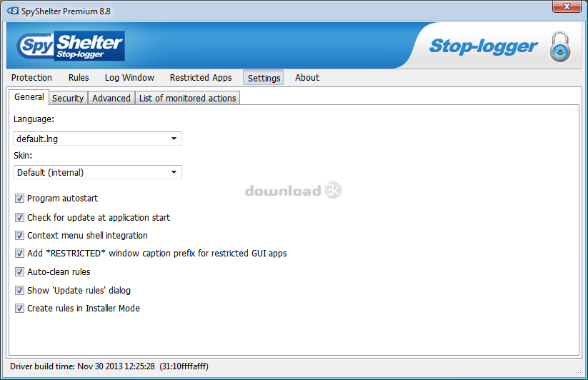
Task: Click the padlock icon beside Stop-logger
Action: [560, 47]
